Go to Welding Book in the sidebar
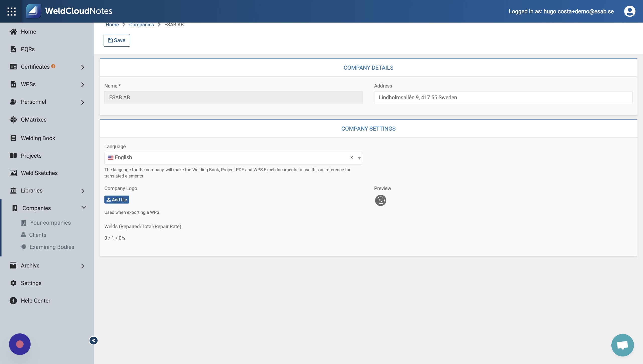643x364 pixels. coord(38,138)
